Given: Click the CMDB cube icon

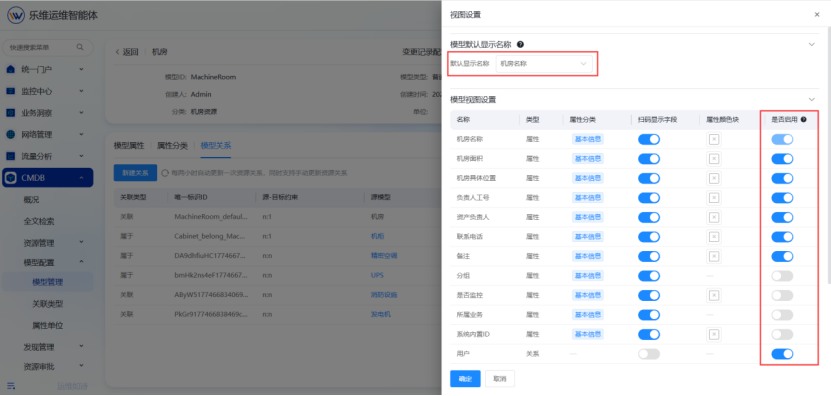Looking at the screenshot, I should [x=11, y=178].
